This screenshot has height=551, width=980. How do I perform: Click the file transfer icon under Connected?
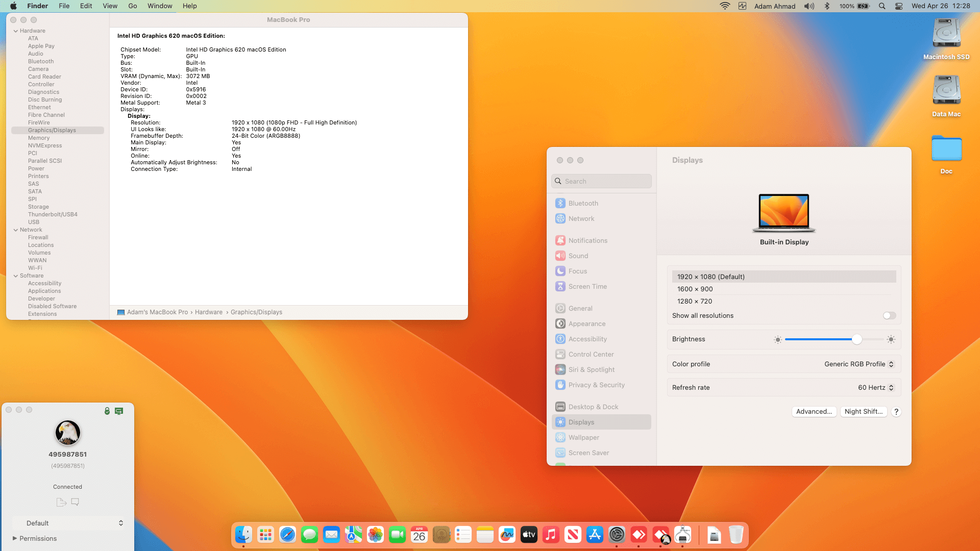(x=61, y=502)
